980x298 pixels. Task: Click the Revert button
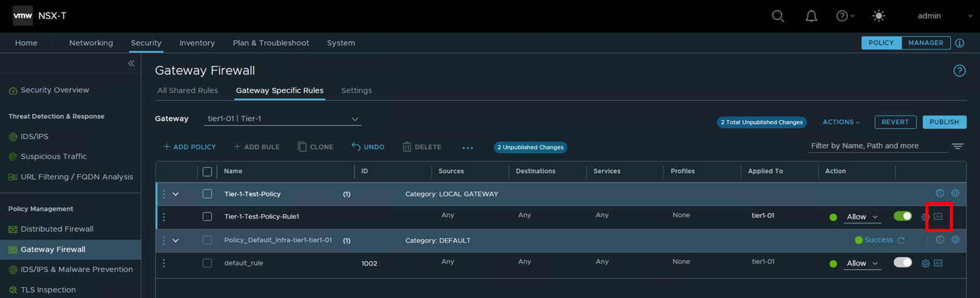(x=895, y=122)
